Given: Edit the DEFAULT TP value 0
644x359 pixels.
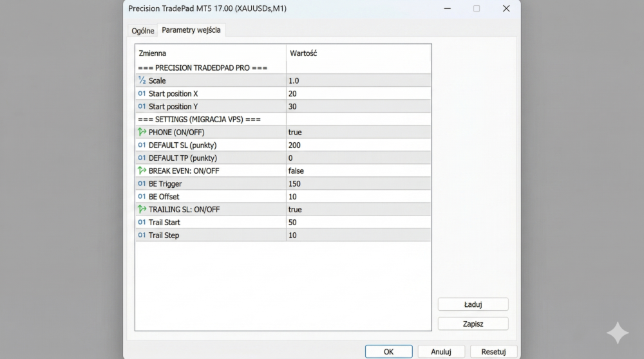Looking at the screenshot, I should 359,158.
